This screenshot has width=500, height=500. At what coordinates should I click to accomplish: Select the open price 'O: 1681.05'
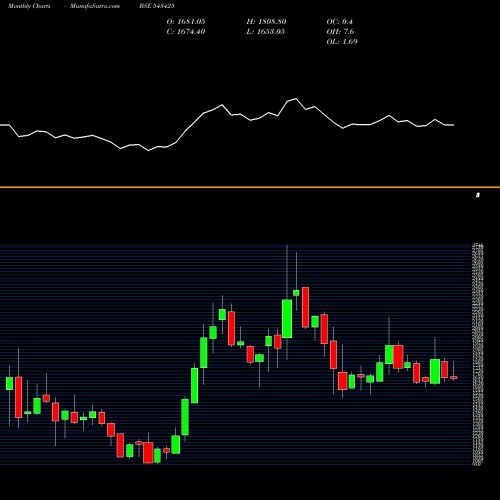point(186,22)
